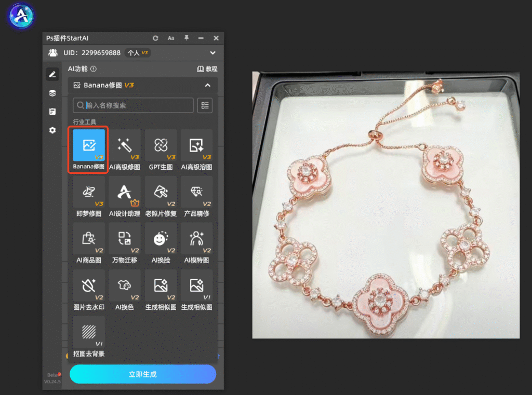This screenshot has width=532, height=395.
Task: Focus the 输入名称搜索 search field
Action: [134, 105]
